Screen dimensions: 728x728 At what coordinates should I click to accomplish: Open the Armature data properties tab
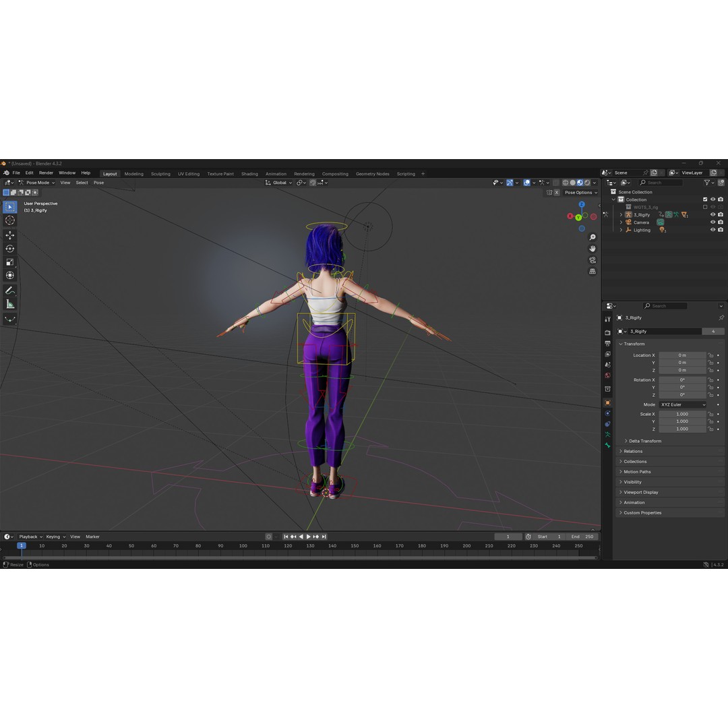click(607, 435)
